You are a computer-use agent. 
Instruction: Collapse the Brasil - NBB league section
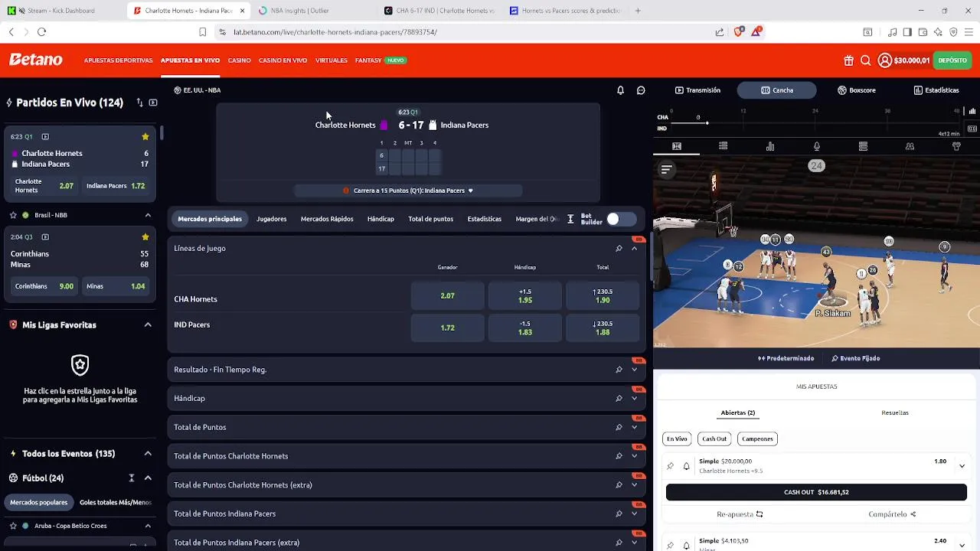(148, 215)
